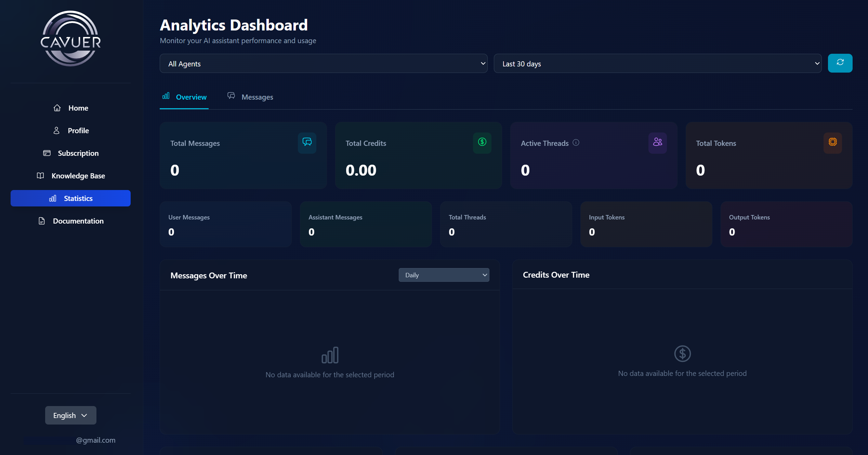
Task: Open the English language selector
Action: click(x=70, y=415)
